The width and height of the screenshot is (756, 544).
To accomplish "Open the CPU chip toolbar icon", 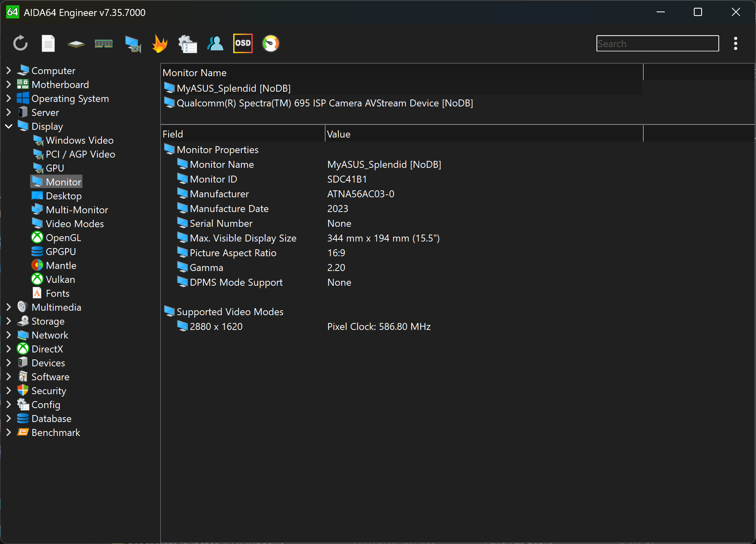I will (x=76, y=44).
